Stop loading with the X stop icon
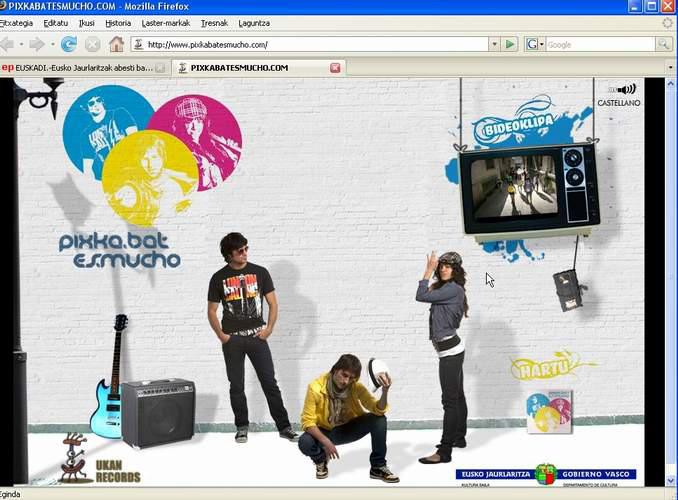This screenshot has width=678, height=500. click(x=92, y=44)
